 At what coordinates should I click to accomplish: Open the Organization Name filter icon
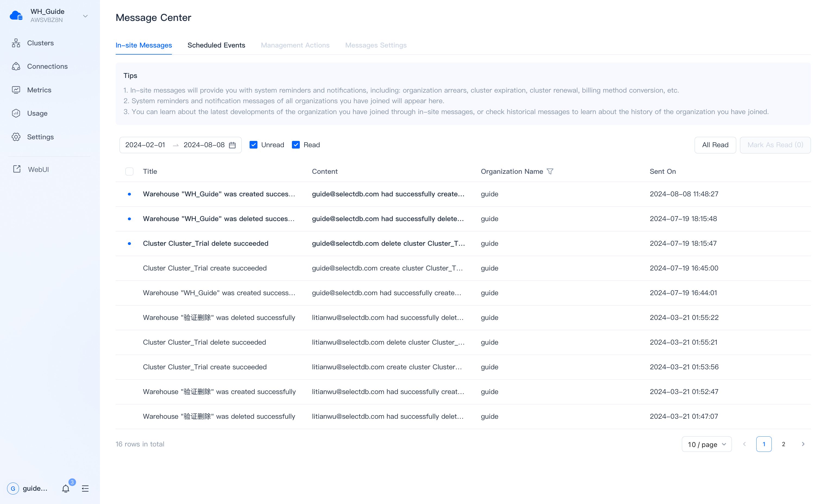(550, 171)
